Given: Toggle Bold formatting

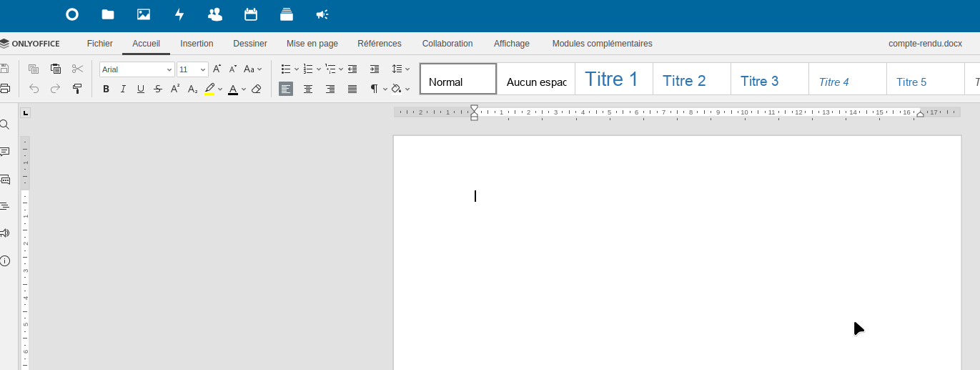Looking at the screenshot, I should [x=107, y=89].
